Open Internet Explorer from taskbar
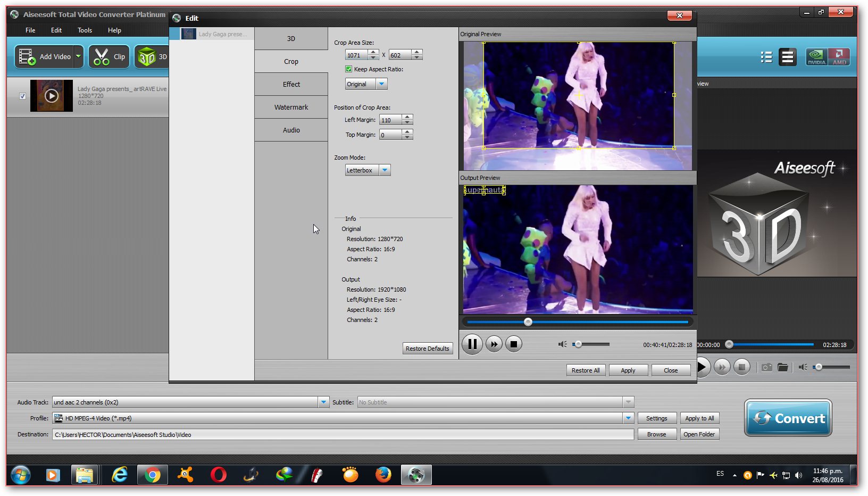The image size is (868, 496). (x=120, y=474)
